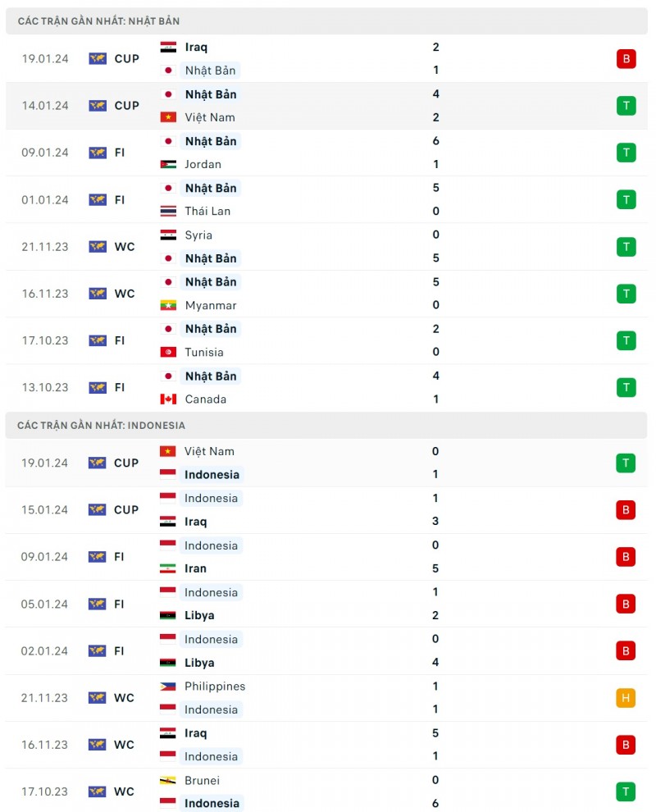Open the Syria team link
Image resolution: width=656 pixels, height=812 pixels.
[198, 235]
